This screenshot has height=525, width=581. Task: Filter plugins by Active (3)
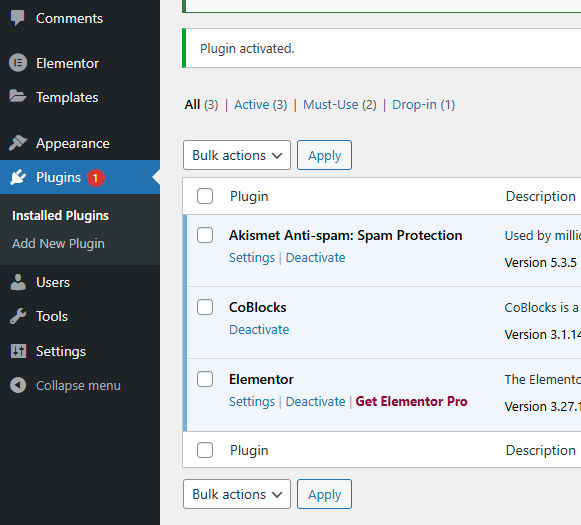pos(260,105)
